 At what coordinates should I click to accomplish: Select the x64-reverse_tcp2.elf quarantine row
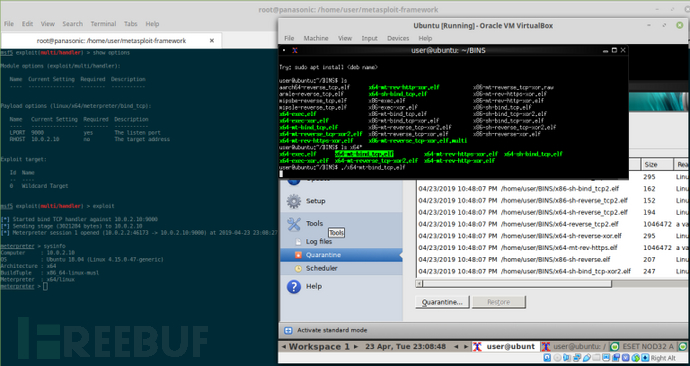(553, 224)
